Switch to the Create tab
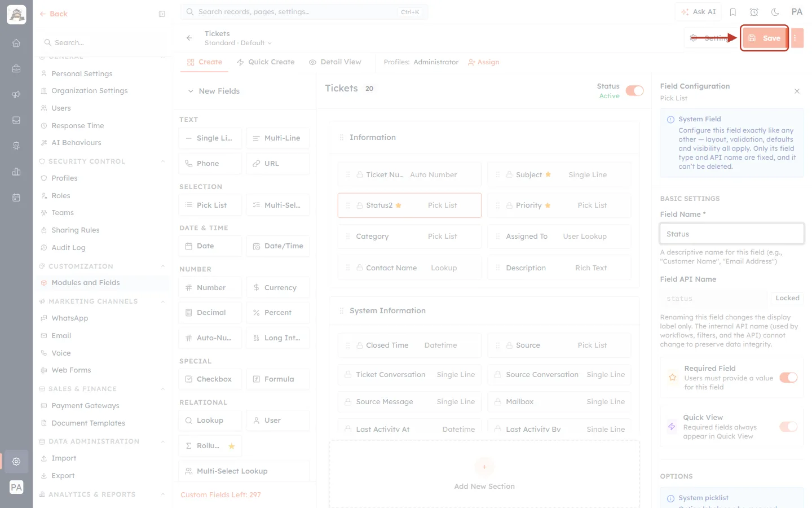812x508 pixels. [x=205, y=62]
